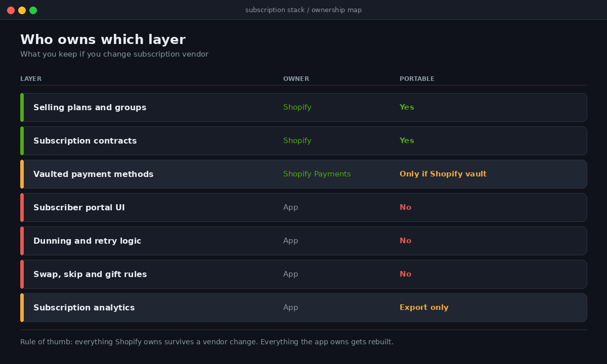Click the window title 'subscription stack / ownership map'
607x364 pixels.
point(303,10)
